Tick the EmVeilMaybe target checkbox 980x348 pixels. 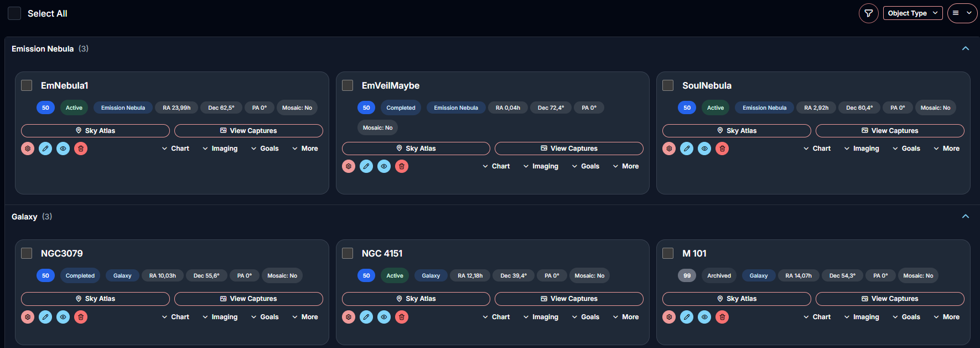click(348, 85)
